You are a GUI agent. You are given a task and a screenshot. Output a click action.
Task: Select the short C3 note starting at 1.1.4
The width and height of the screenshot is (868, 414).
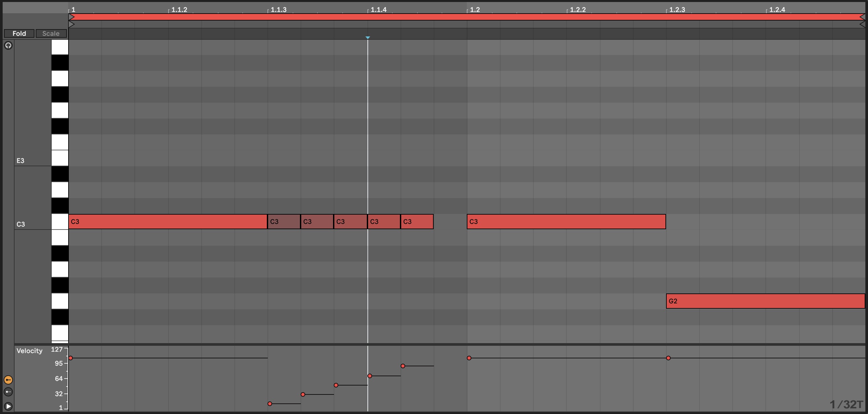[x=384, y=222]
